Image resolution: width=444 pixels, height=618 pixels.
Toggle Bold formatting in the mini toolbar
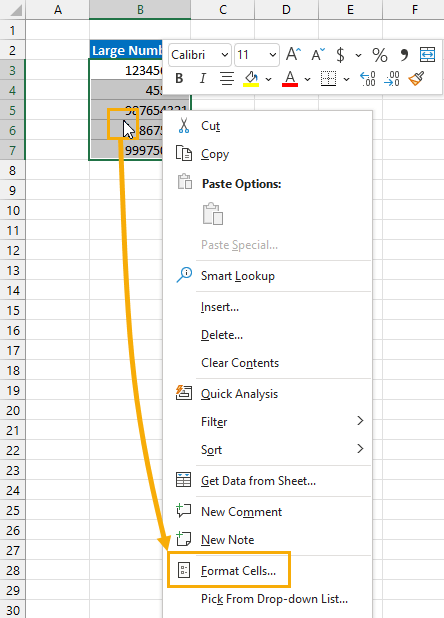click(179, 78)
